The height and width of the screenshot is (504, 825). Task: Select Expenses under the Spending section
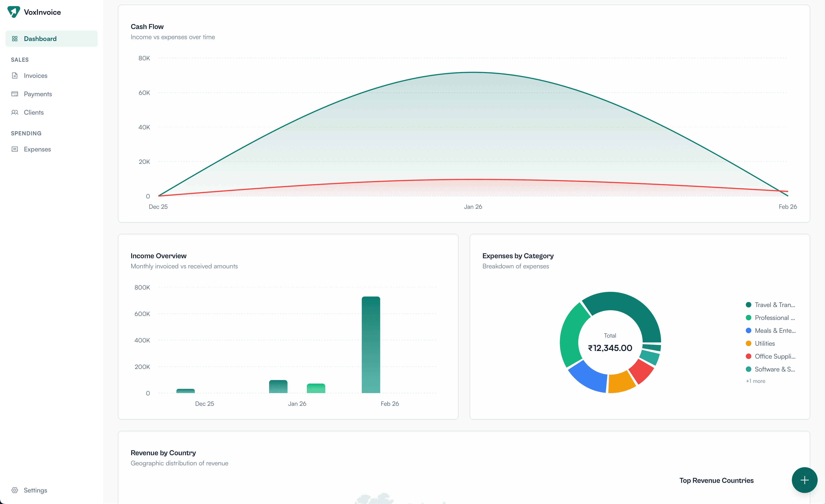pyautogui.click(x=37, y=149)
